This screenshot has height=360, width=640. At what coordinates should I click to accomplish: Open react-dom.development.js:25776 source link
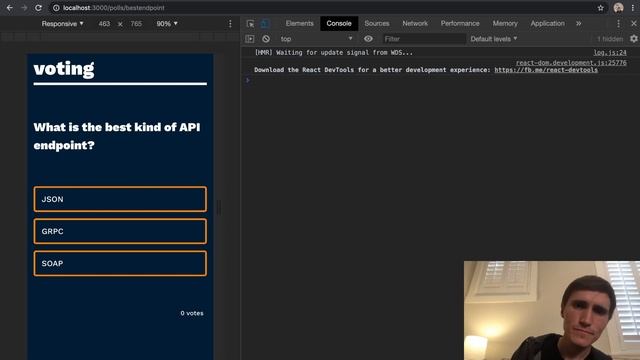point(571,62)
